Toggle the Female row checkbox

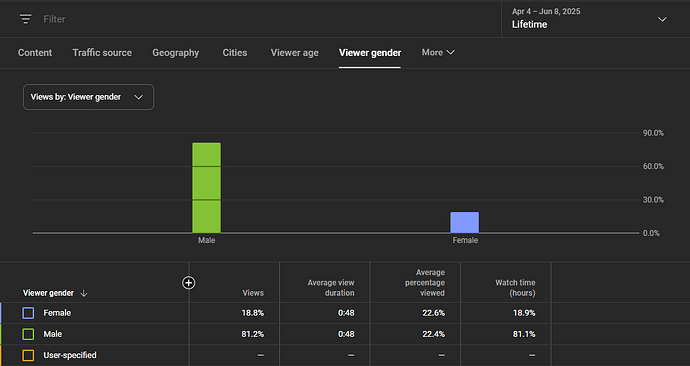tap(28, 313)
